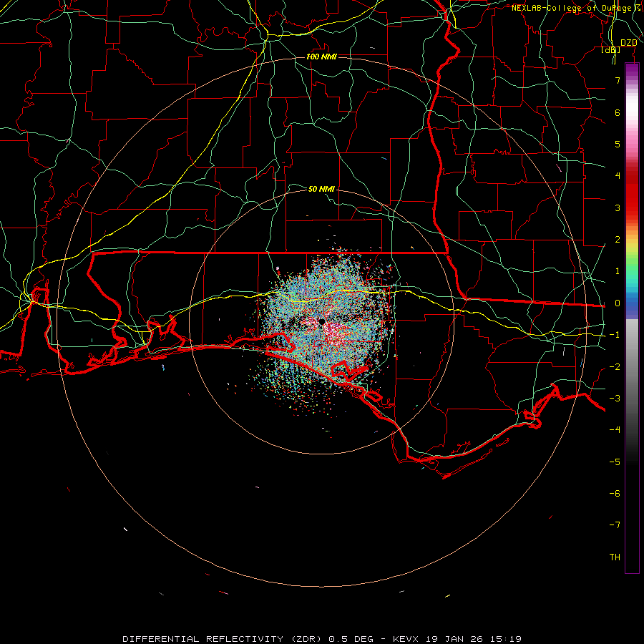This screenshot has width=644, height=644.
Task: Click the ZDR color scale bar
Action: 632,318
